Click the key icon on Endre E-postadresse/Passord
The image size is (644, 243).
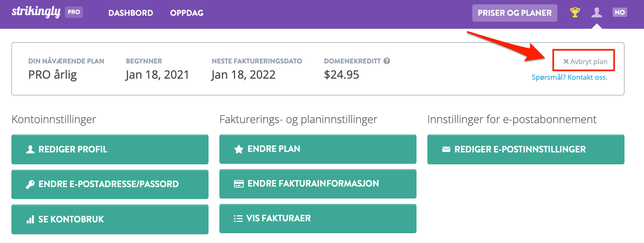[x=30, y=184]
